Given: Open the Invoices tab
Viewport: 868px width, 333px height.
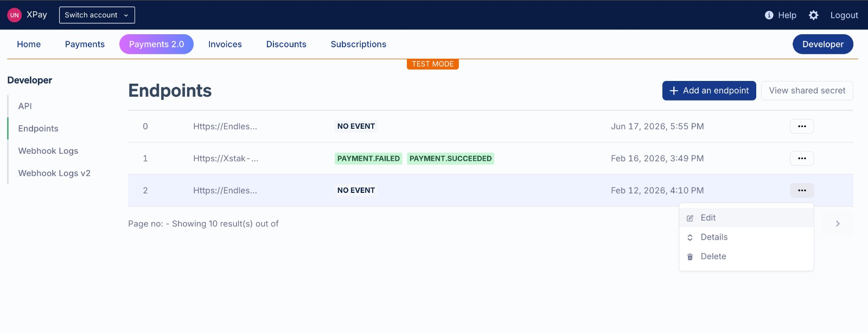Looking at the screenshot, I should (x=225, y=45).
